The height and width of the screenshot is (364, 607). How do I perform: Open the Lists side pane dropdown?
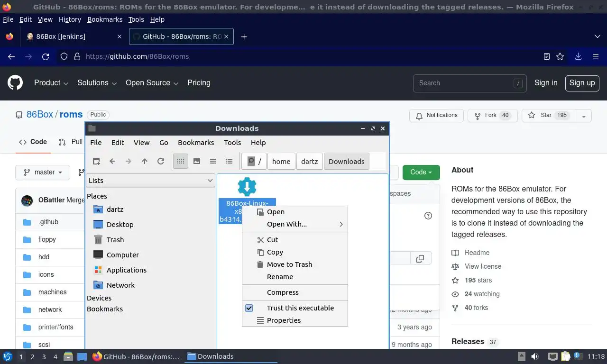tap(151, 180)
